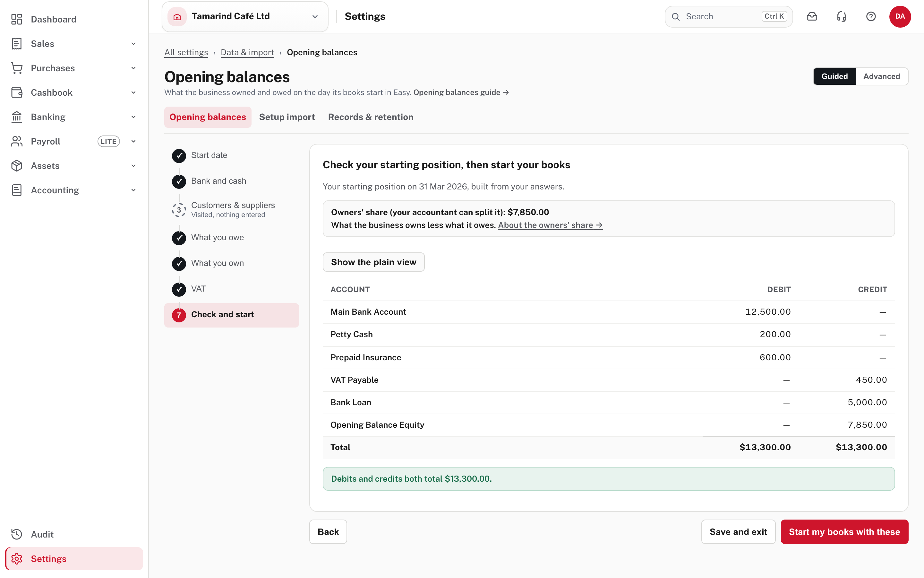
Task: Open the support headset icon
Action: pyautogui.click(x=841, y=16)
